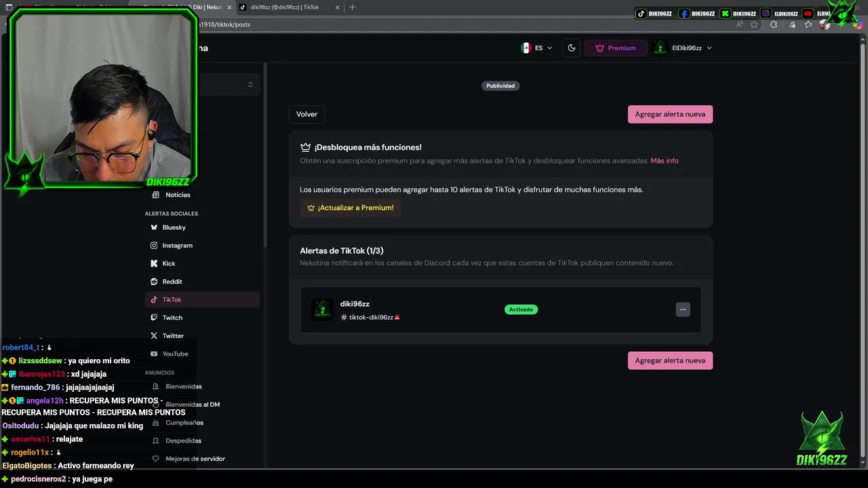The height and width of the screenshot is (488, 868).
Task: Click the diki96zz account avatar
Action: click(x=322, y=310)
